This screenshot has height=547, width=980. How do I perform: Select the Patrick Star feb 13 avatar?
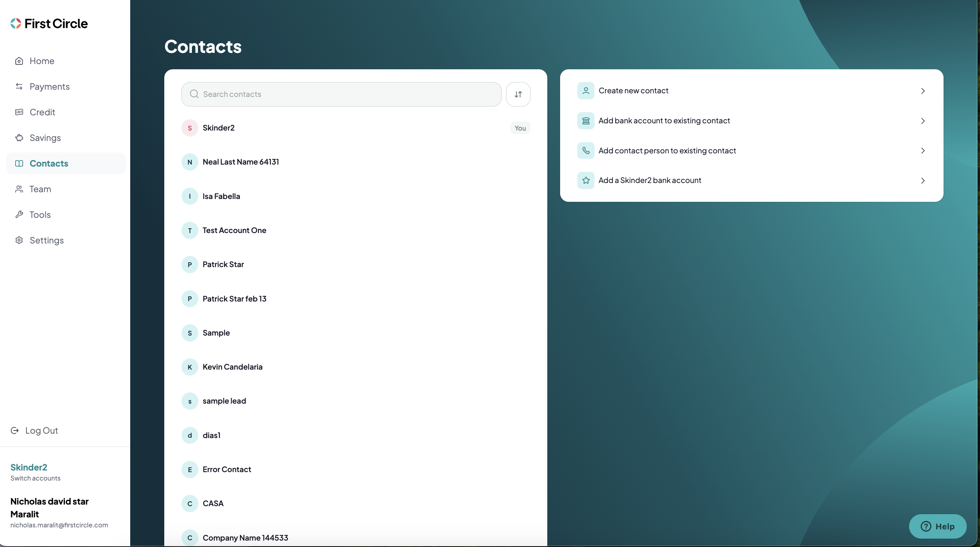pyautogui.click(x=190, y=299)
